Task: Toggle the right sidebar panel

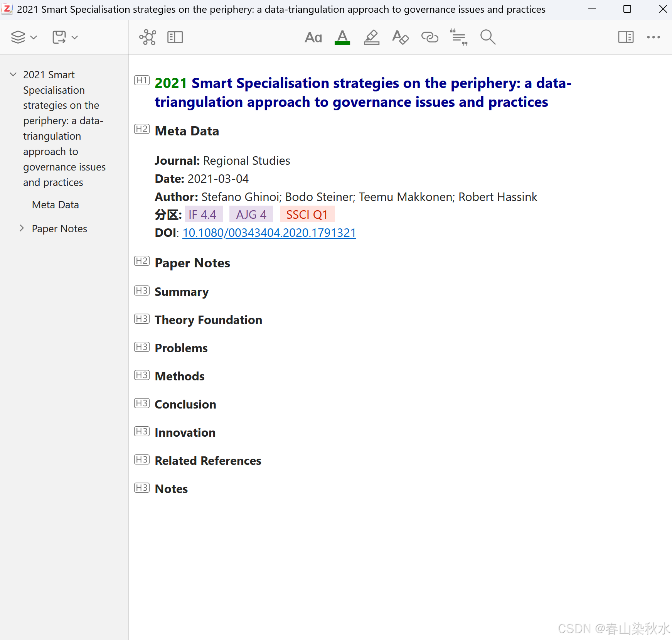Action: tap(625, 37)
